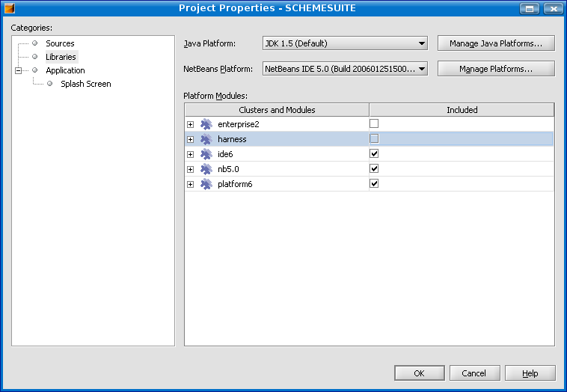The image size is (567, 392).
Task: Click the nb5.0 cluster puzzle icon
Action: point(206,169)
